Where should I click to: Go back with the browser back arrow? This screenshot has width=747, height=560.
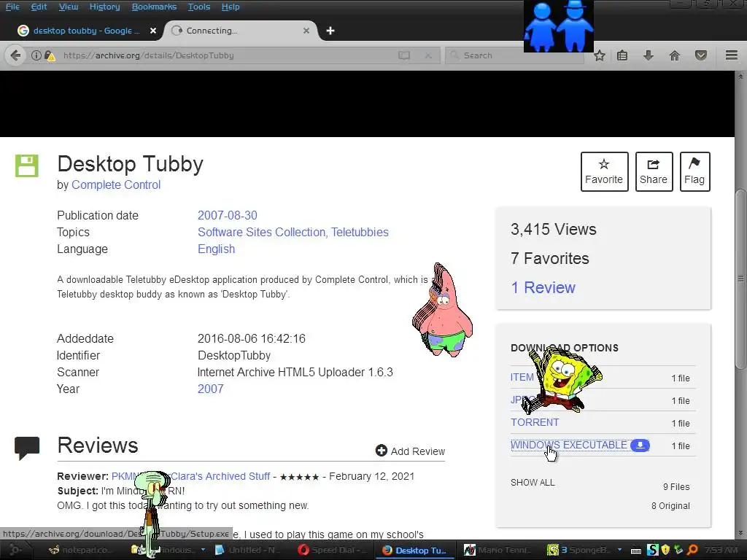pyautogui.click(x=15, y=55)
